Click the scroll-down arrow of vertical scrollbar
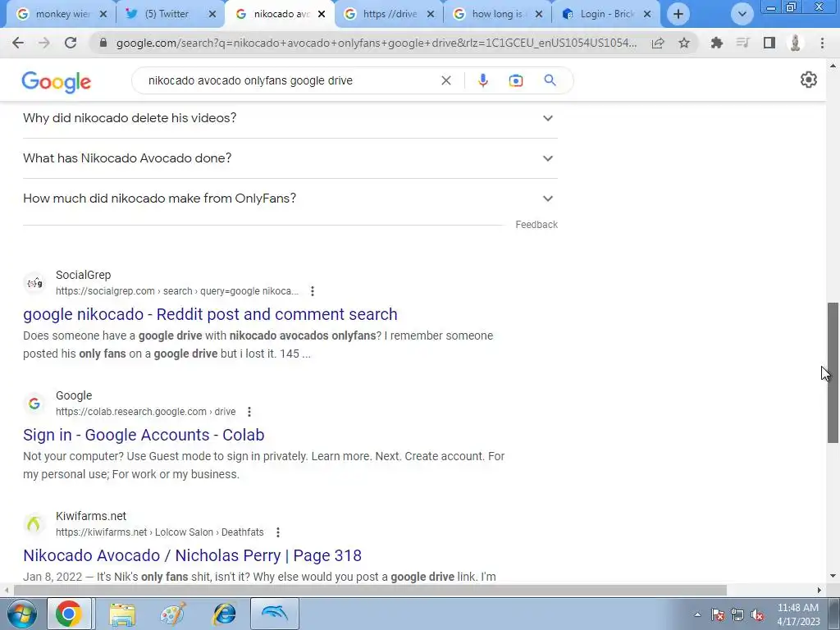 pyautogui.click(x=833, y=576)
